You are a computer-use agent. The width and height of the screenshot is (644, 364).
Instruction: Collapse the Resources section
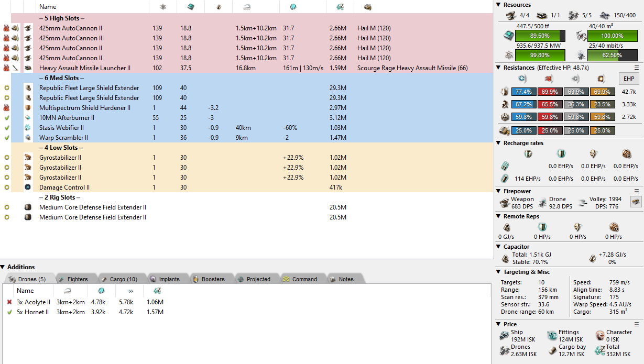(498, 5)
